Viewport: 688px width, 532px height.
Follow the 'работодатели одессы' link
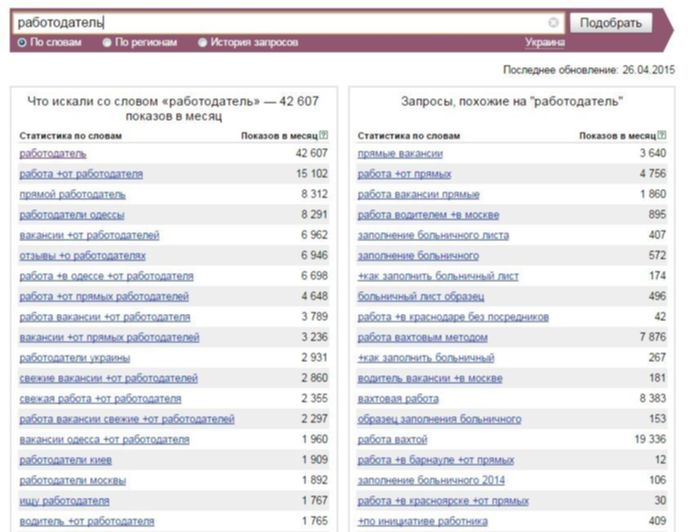tap(72, 215)
